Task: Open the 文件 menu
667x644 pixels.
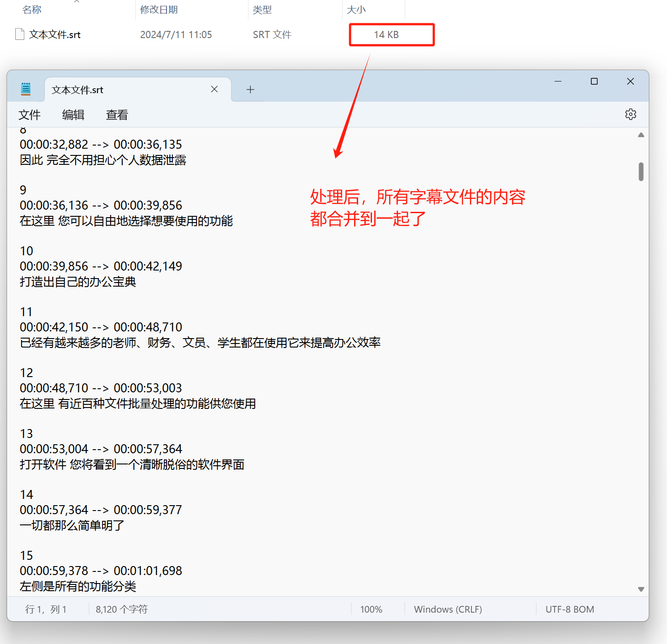Action: [x=30, y=115]
